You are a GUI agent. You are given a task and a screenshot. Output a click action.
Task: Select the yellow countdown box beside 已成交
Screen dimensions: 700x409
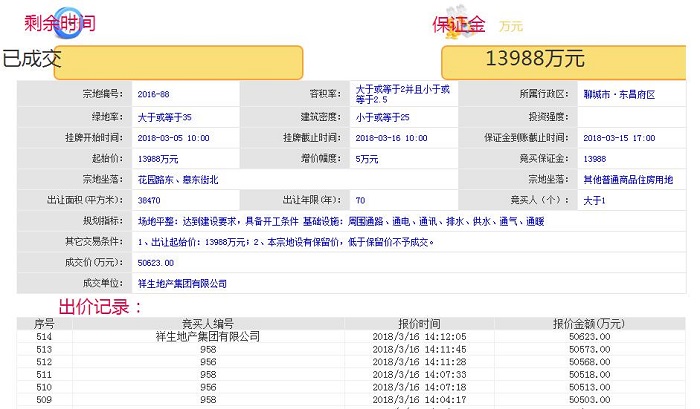click(183, 62)
